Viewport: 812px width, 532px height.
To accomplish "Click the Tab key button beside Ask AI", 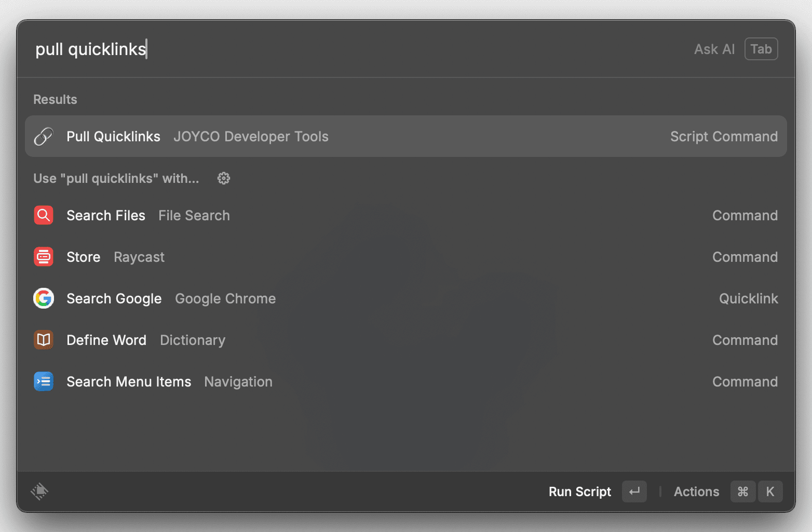I will (761, 49).
